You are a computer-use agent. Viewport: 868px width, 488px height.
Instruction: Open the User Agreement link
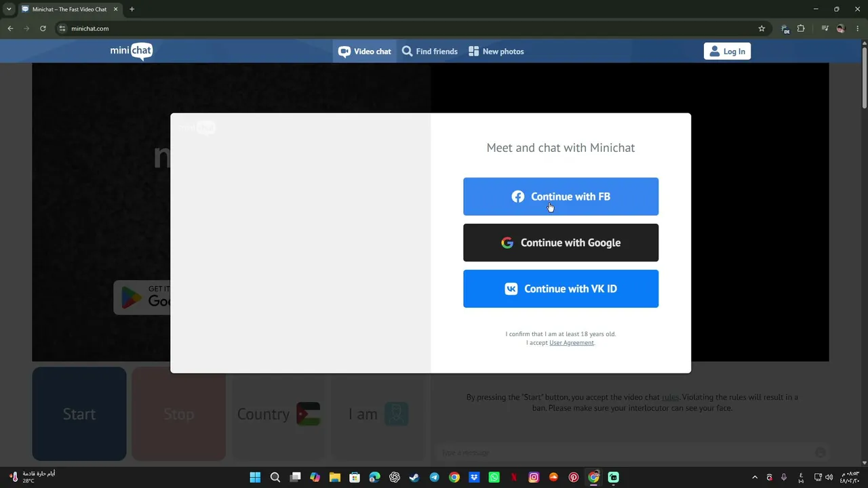[572, 343]
